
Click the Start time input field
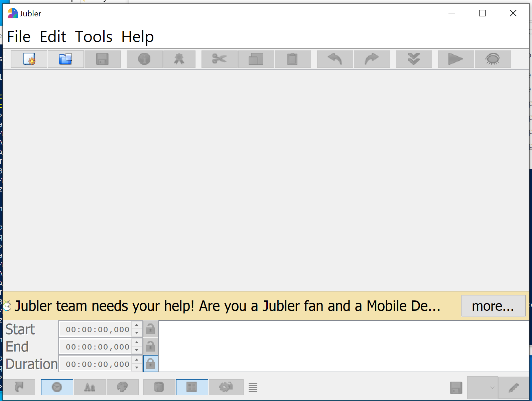(x=96, y=329)
